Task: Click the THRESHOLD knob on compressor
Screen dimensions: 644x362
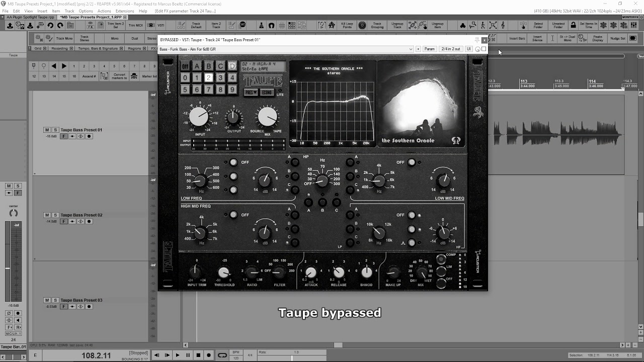Action: pyautogui.click(x=224, y=273)
